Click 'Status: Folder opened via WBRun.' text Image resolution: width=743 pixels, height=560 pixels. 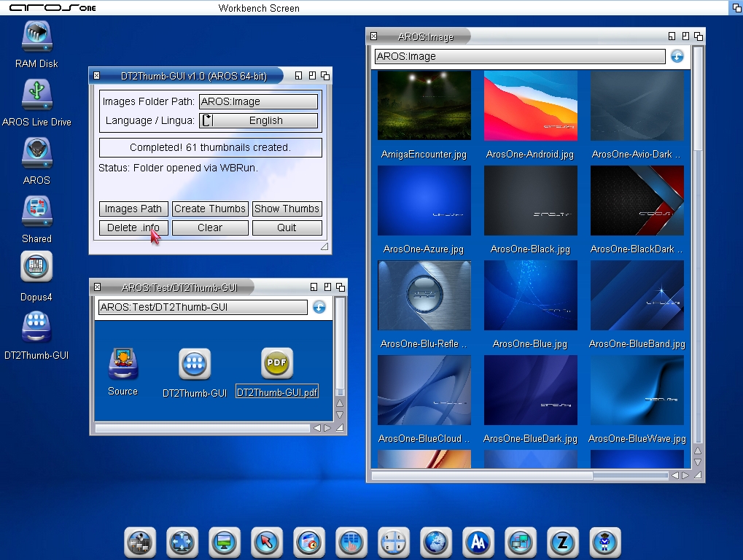pos(178,168)
